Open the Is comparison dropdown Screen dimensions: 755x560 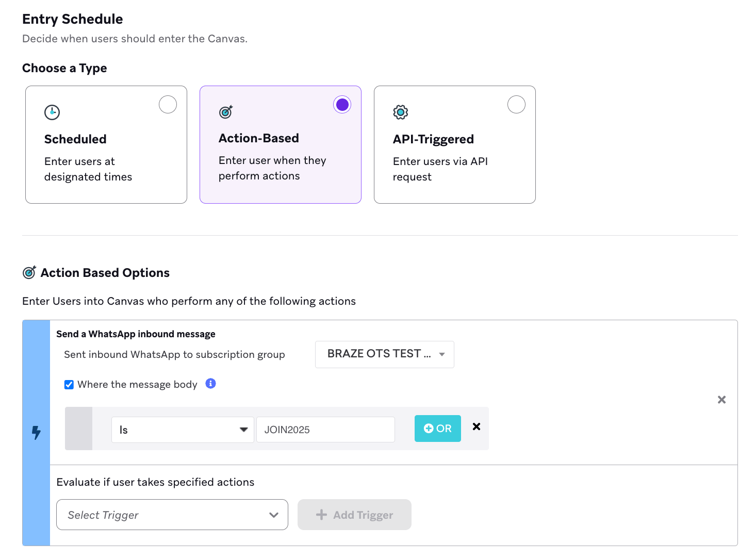pos(183,430)
